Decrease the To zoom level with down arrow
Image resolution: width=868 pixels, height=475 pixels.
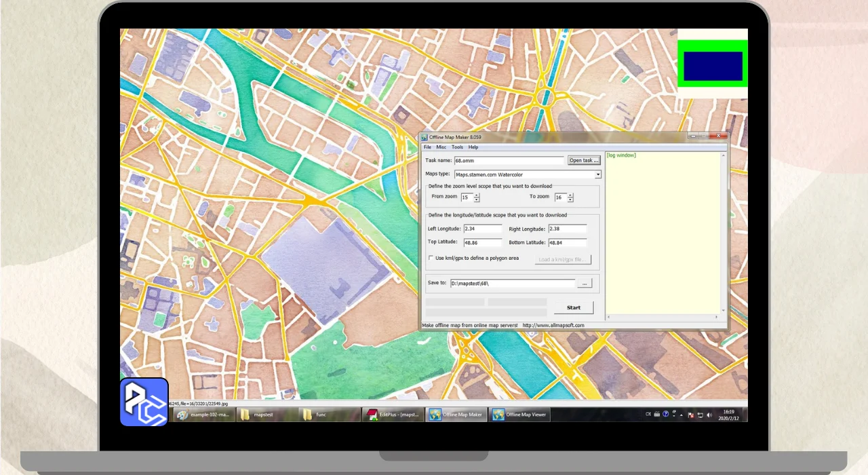tap(570, 200)
